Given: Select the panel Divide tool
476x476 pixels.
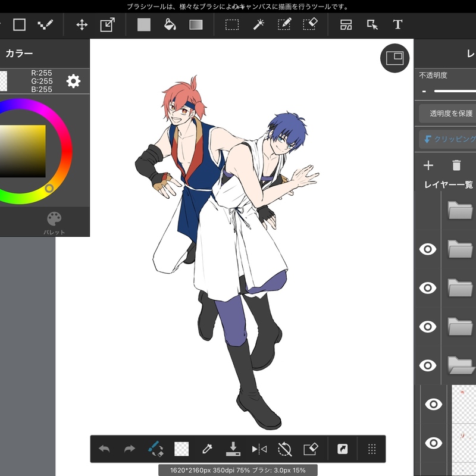Looking at the screenshot, I should click(346, 24).
